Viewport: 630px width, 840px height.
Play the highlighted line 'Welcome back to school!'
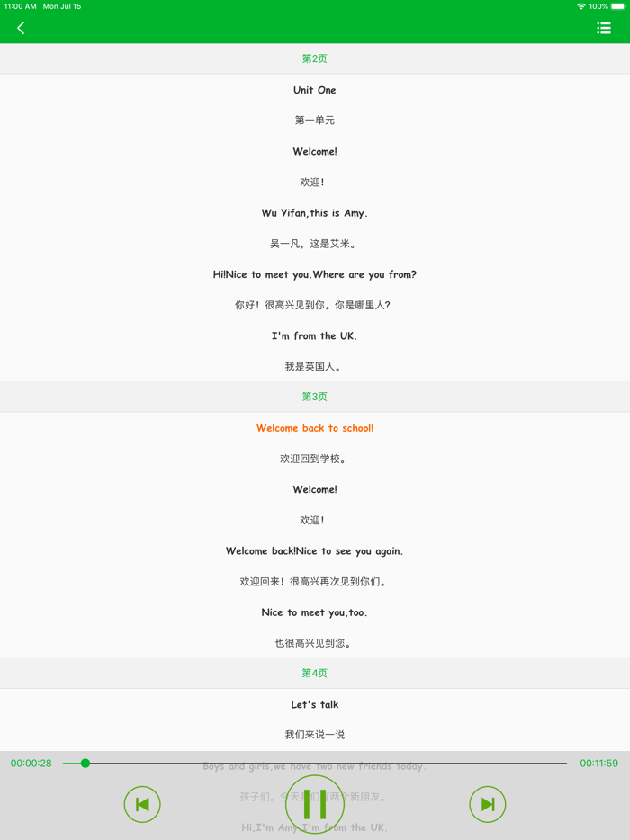pyautogui.click(x=315, y=428)
